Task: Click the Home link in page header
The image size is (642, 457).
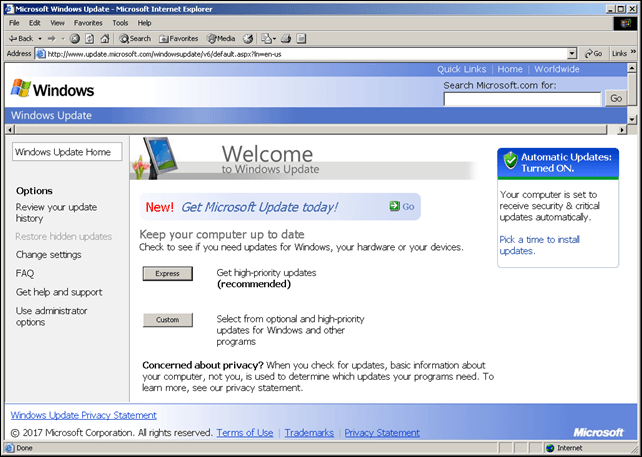Action: [510, 69]
